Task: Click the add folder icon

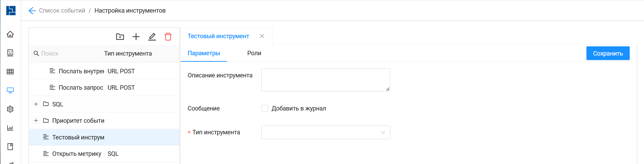Action: tap(120, 37)
